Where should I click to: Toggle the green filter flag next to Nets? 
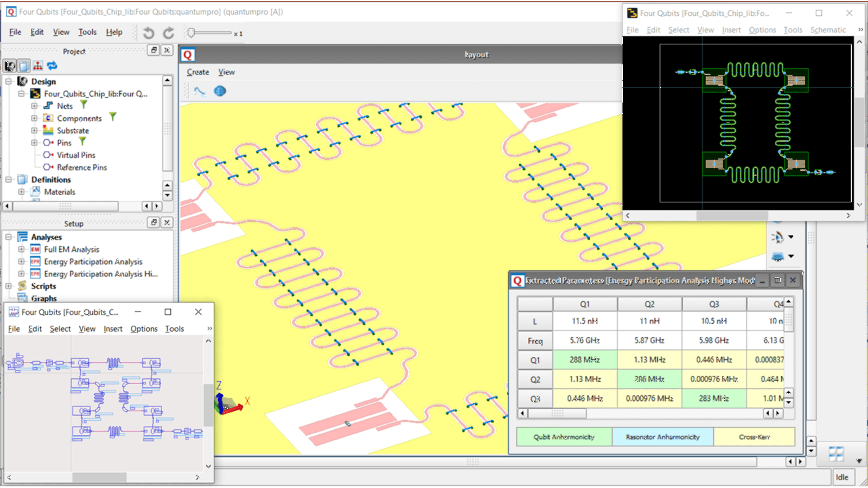click(x=84, y=105)
